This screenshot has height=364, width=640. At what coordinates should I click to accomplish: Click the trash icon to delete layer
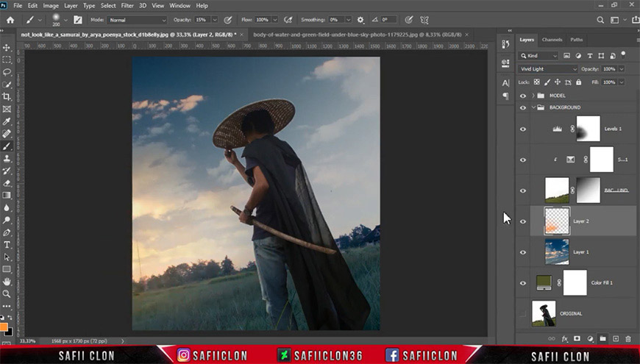[628, 339]
